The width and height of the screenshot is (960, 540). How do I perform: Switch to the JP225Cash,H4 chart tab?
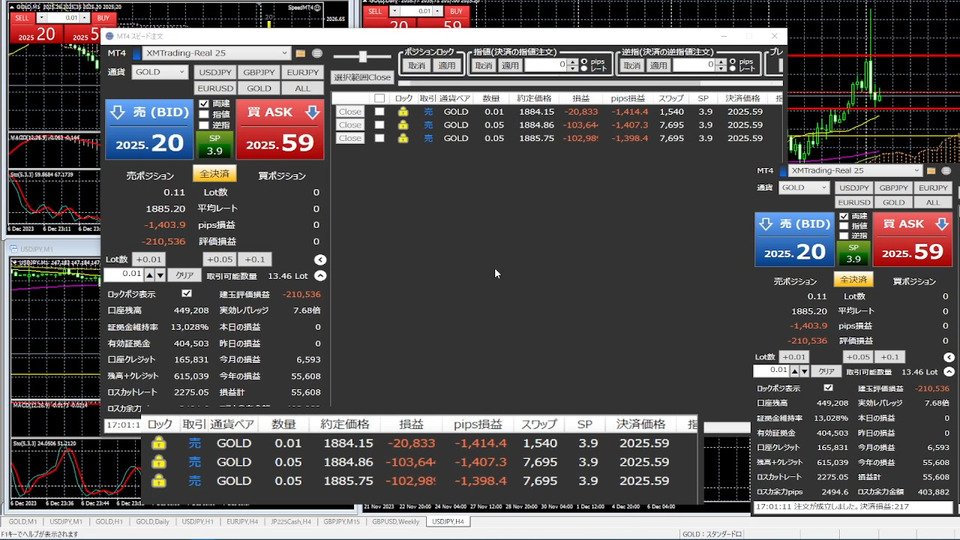291,522
